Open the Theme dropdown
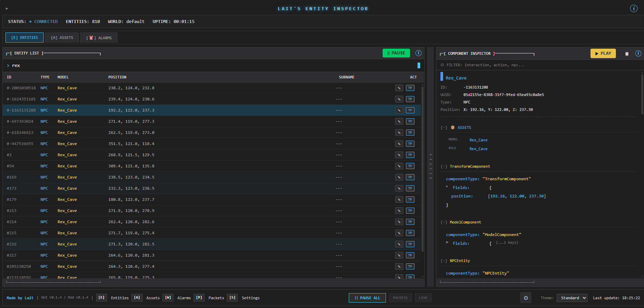644x308 pixels. 573,298
